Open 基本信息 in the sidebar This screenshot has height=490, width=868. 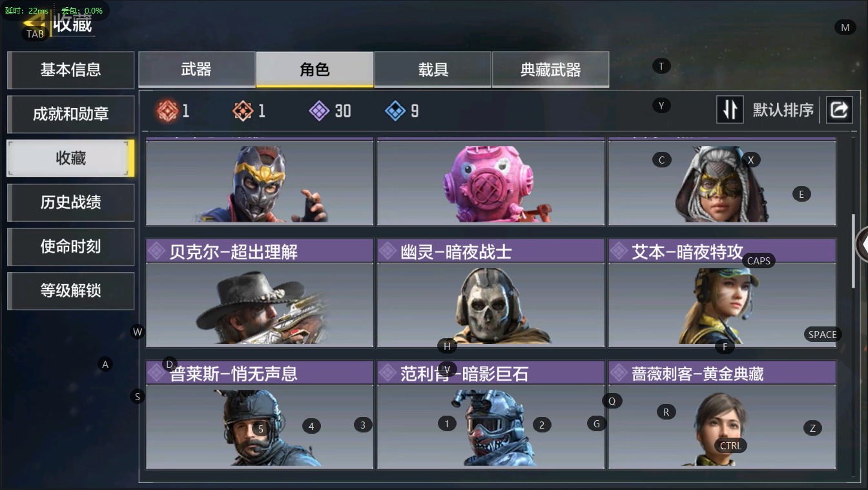pos(70,70)
